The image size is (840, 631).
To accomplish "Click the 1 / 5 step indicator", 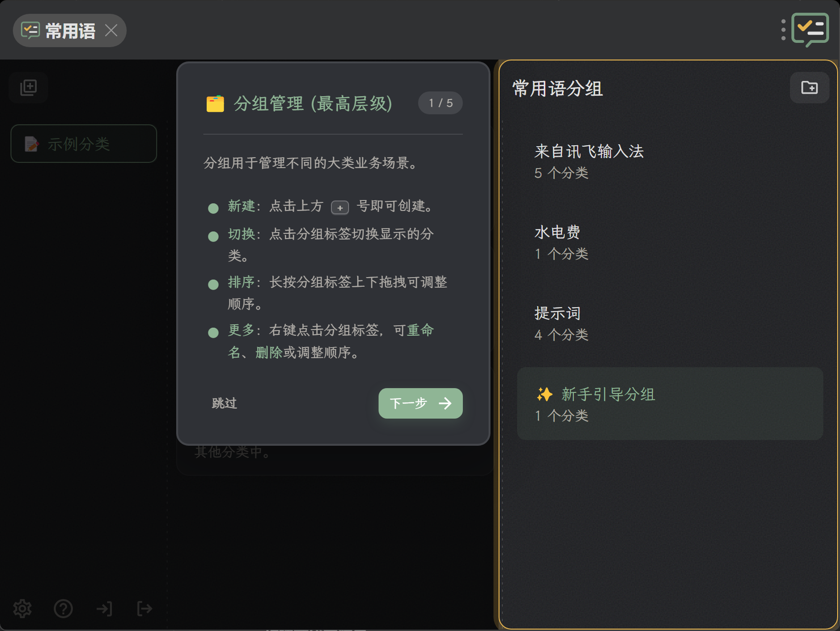I will (440, 103).
